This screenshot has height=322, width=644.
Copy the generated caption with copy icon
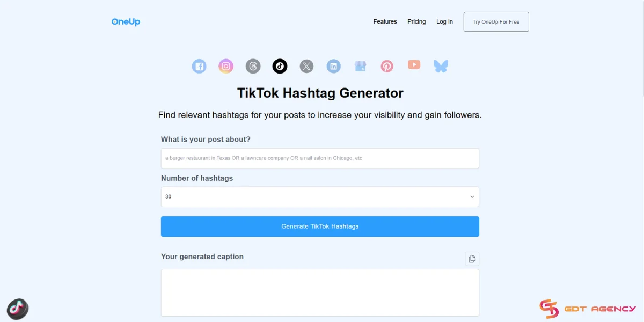point(472,259)
